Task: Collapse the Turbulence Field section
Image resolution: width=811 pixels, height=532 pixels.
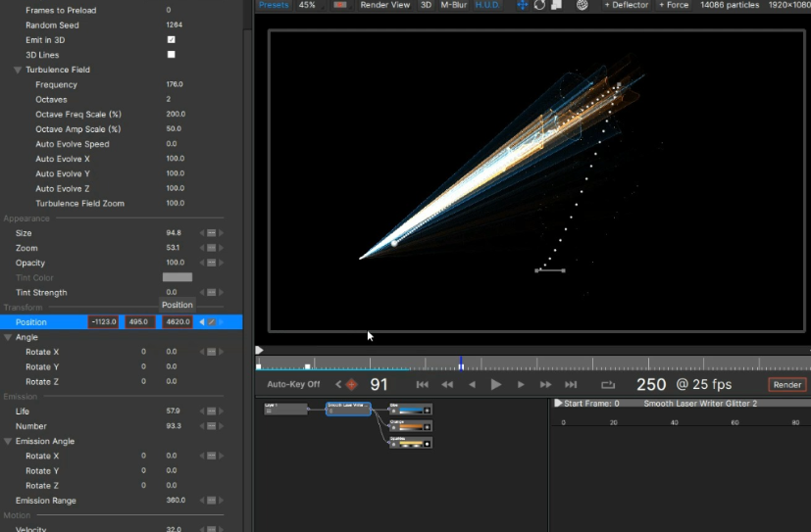Action: [x=18, y=71]
